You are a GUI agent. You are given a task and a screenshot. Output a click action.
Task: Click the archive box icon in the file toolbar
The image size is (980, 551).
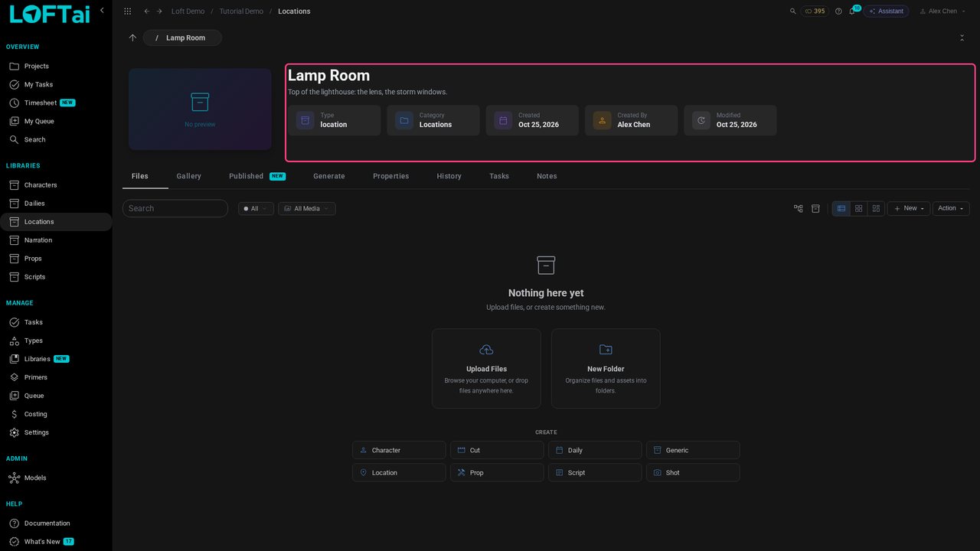(x=815, y=208)
